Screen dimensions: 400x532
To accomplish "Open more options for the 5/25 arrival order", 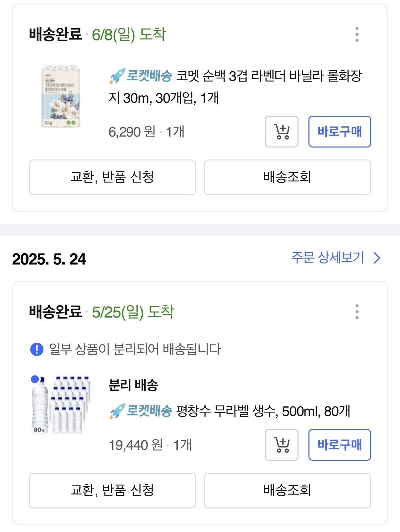I will tap(357, 312).
